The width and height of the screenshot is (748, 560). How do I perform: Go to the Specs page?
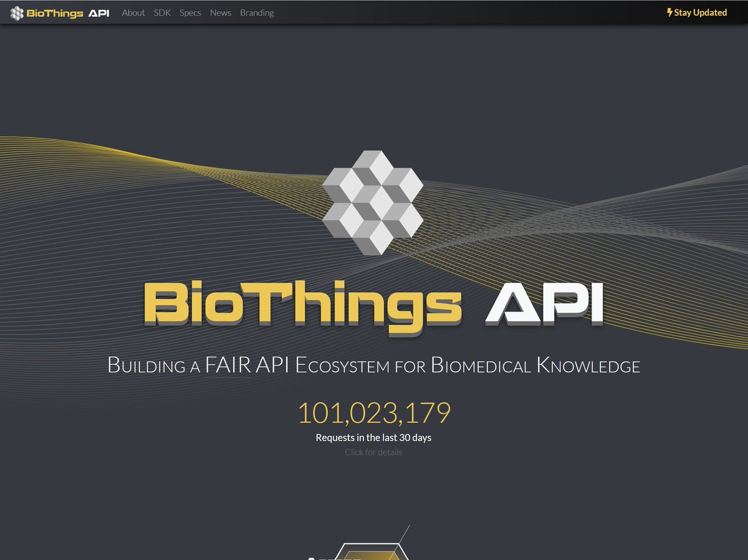point(190,12)
